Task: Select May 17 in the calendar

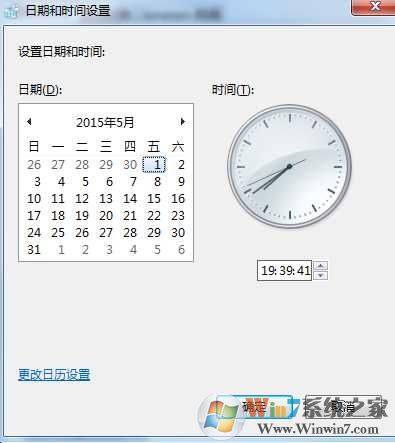Action: click(x=34, y=216)
